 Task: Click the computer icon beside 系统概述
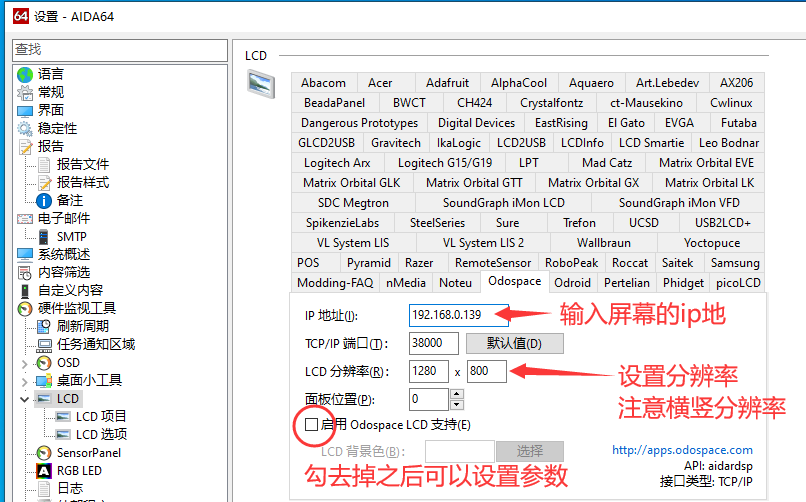[x=25, y=255]
